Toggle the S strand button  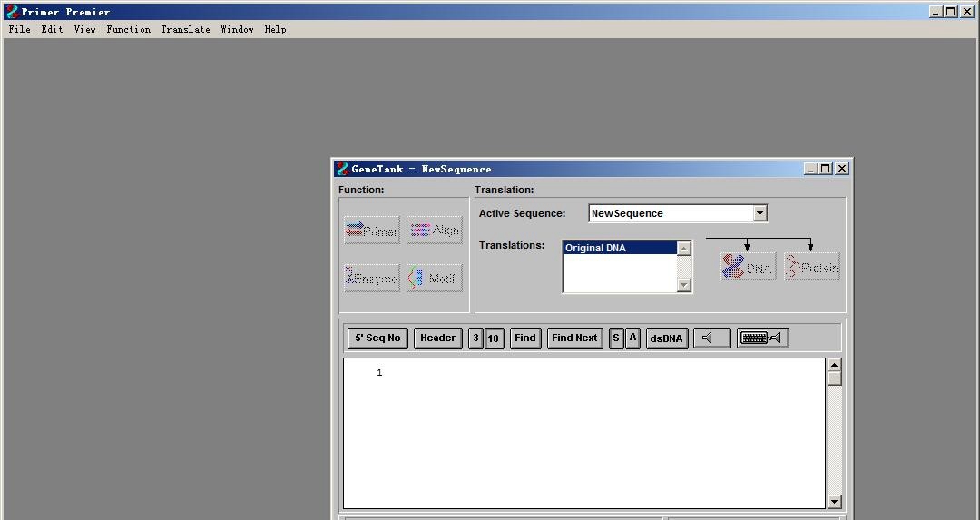pos(616,338)
